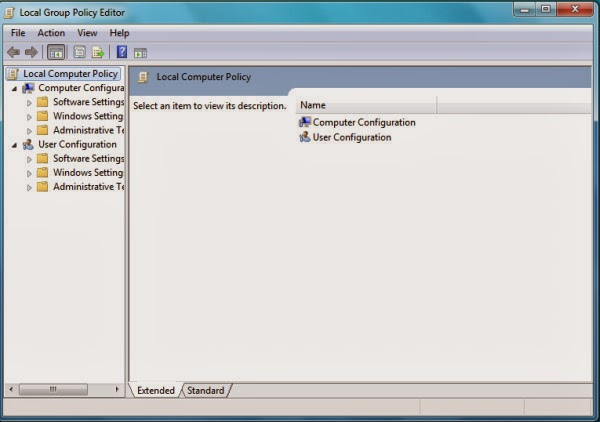Click the Administrative Templates folder icon under Computer Configuration

click(x=42, y=130)
